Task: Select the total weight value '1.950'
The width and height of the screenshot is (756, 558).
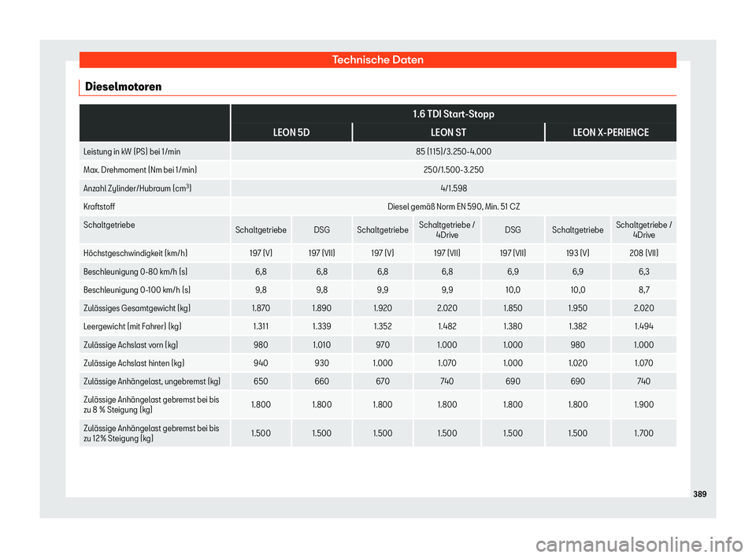Action: pyautogui.click(x=577, y=308)
